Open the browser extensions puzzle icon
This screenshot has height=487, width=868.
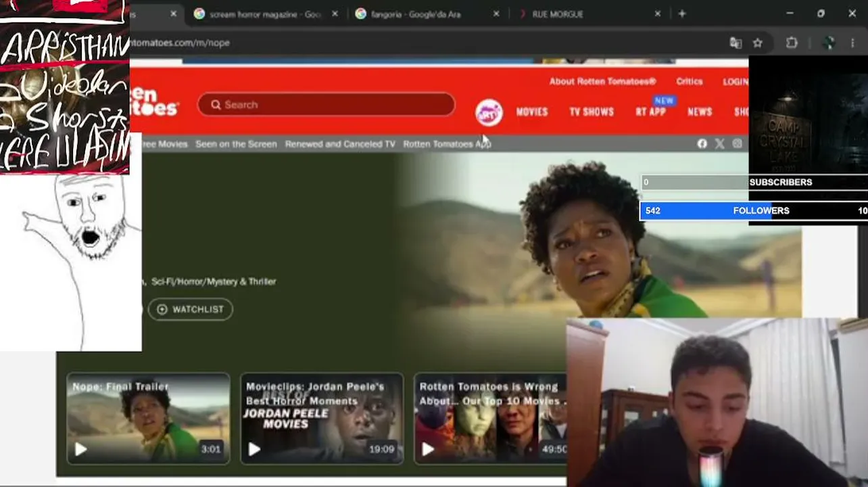point(792,43)
